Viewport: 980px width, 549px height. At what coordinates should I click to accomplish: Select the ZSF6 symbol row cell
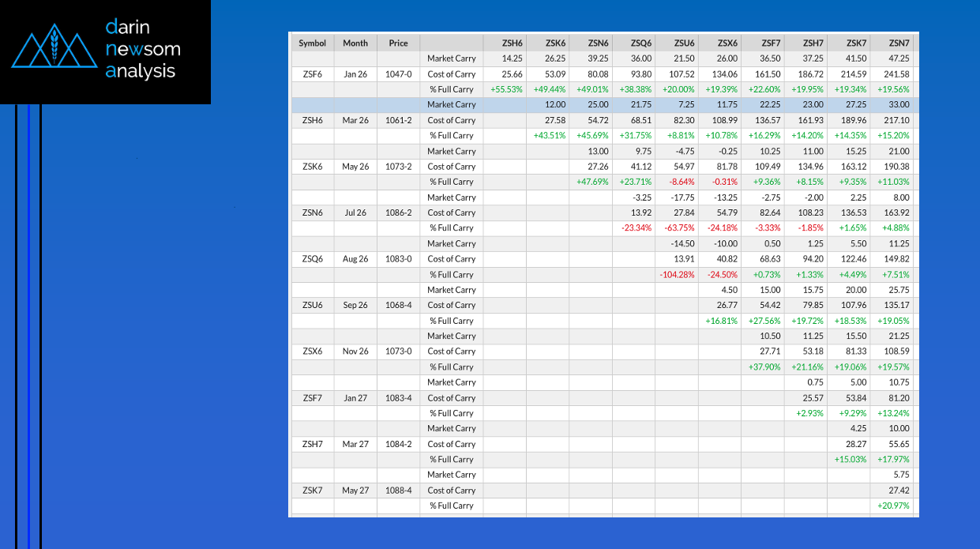point(312,74)
